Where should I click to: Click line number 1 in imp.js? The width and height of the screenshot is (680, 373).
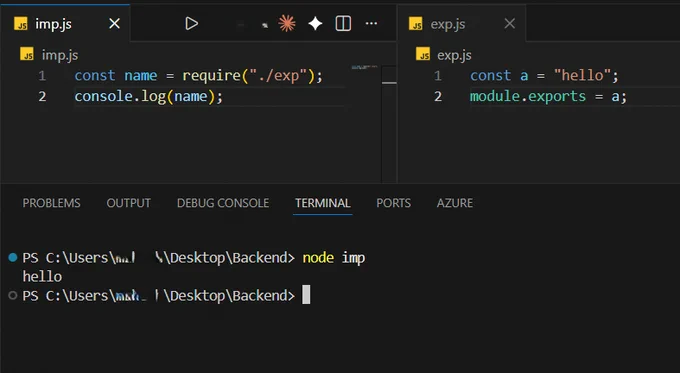(x=42, y=76)
